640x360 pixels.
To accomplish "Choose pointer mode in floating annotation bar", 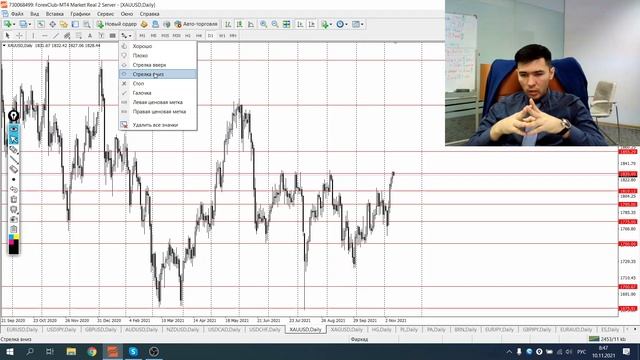I will [13, 139].
